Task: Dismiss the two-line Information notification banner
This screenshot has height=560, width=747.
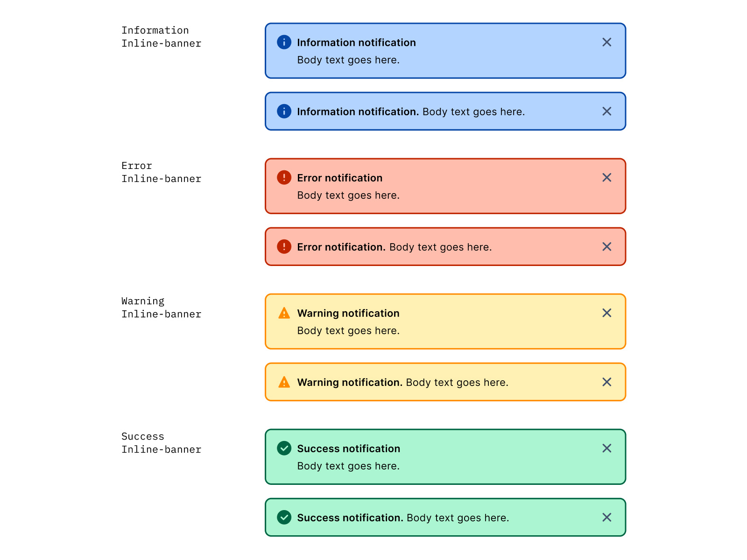Action: [x=606, y=42]
